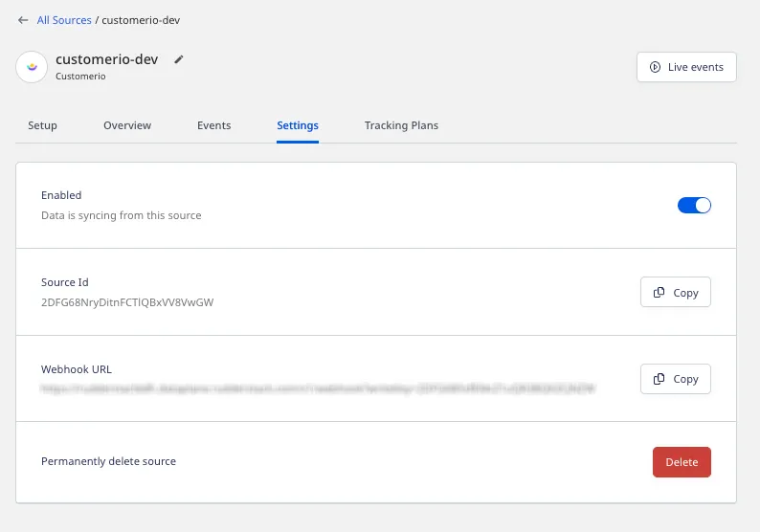This screenshot has height=532, width=760.
Task: Select the Source Id value text
Action: pos(127,302)
